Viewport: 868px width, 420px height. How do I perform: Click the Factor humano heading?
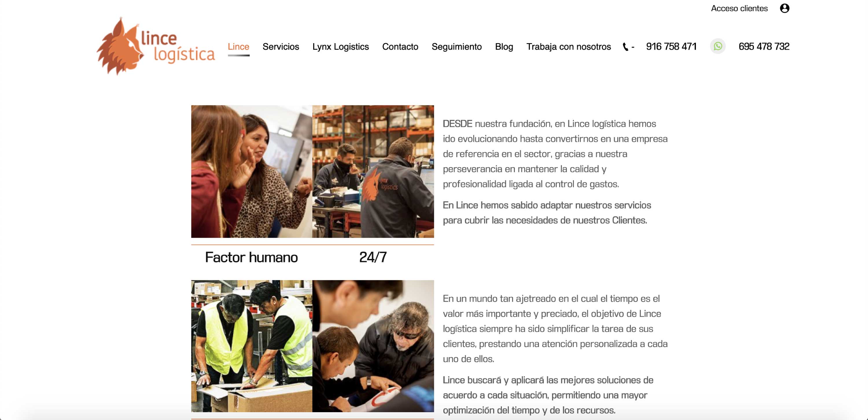(x=251, y=258)
